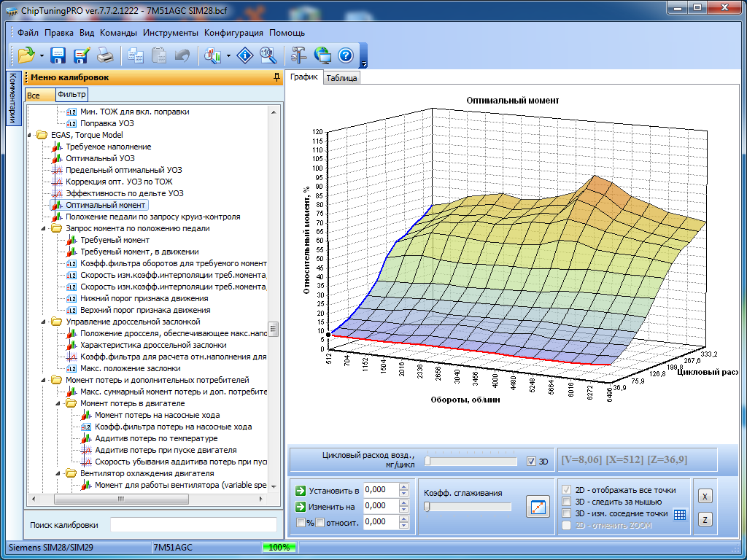Toggle the 'относит.' checkbox
Image resolution: width=747 pixels, height=560 pixels.
tap(320, 522)
